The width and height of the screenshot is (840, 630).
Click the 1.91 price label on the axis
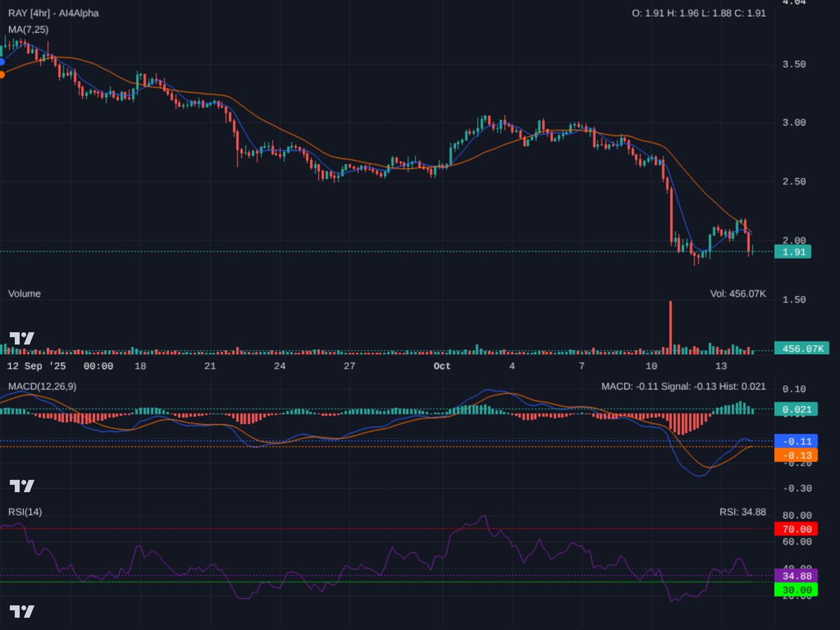(x=794, y=252)
